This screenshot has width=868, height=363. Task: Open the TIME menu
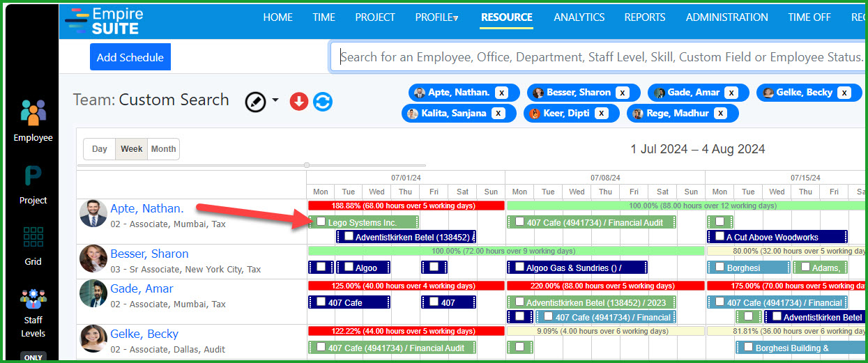point(323,17)
